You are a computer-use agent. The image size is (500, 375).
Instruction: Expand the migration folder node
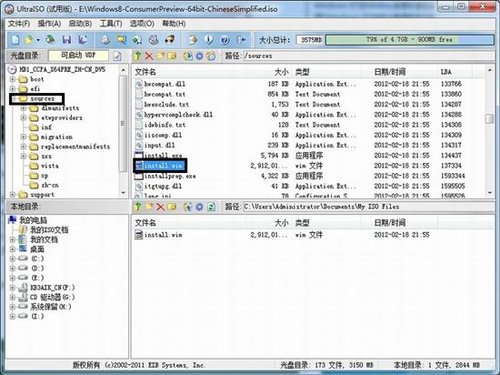23,137
